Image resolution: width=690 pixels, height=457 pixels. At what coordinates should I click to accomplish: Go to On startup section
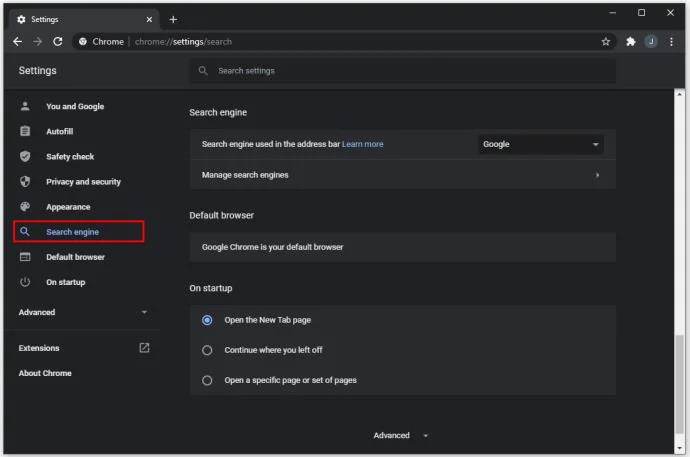tap(66, 282)
